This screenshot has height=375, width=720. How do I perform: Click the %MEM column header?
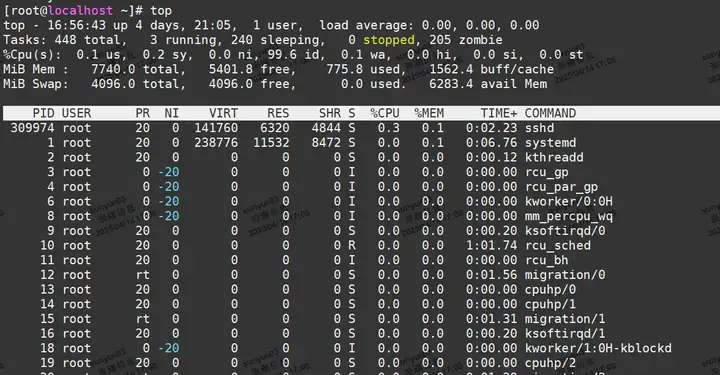[429, 113]
